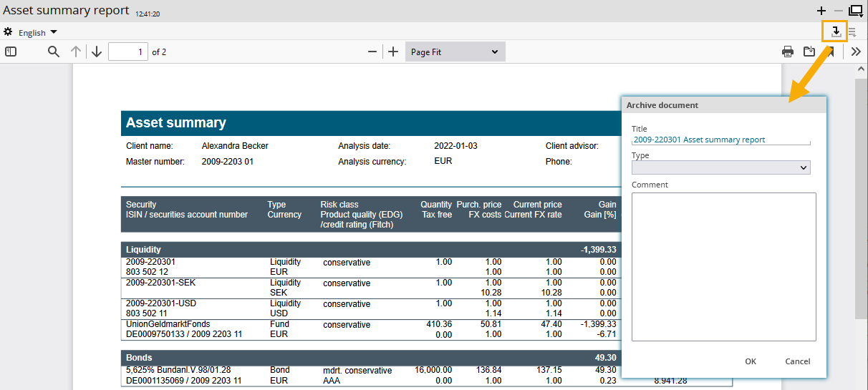The height and width of the screenshot is (390, 868).
Task: Expand the more tools double-chevron menu
Action: tap(856, 52)
